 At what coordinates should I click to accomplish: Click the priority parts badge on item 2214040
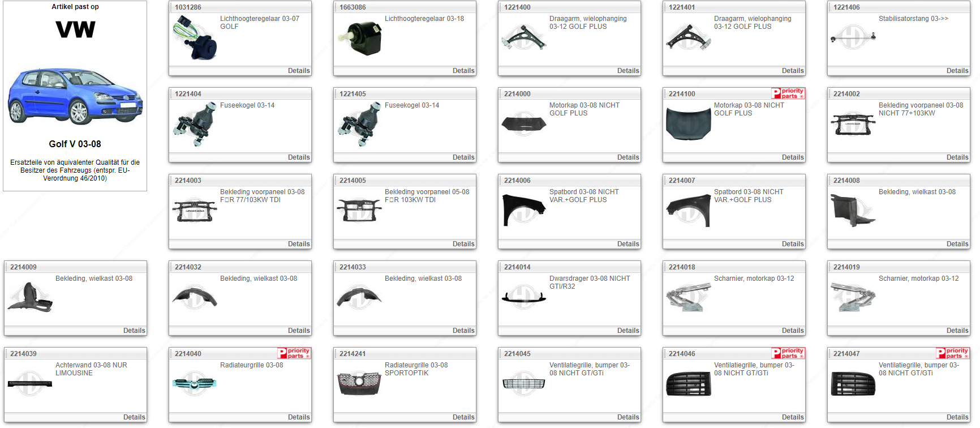294,353
